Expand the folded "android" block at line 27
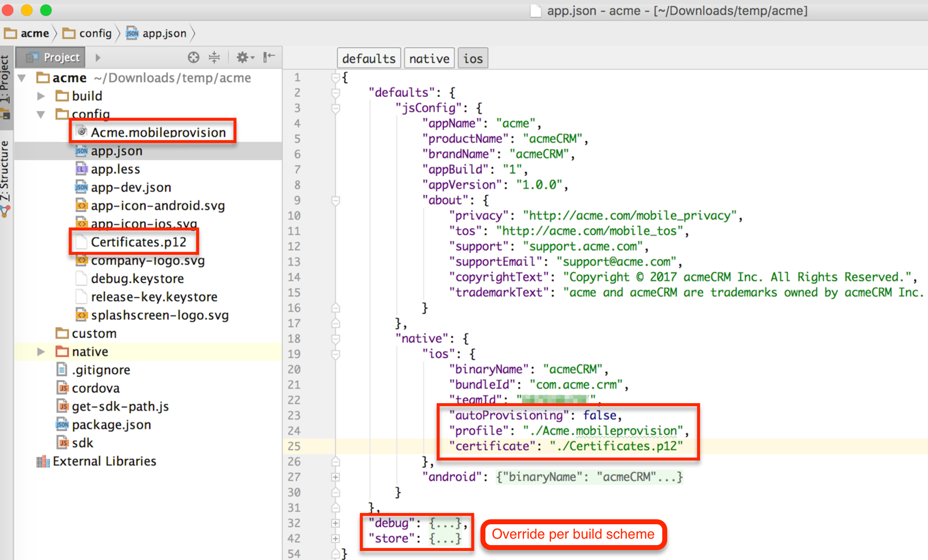 pyautogui.click(x=336, y=477)
